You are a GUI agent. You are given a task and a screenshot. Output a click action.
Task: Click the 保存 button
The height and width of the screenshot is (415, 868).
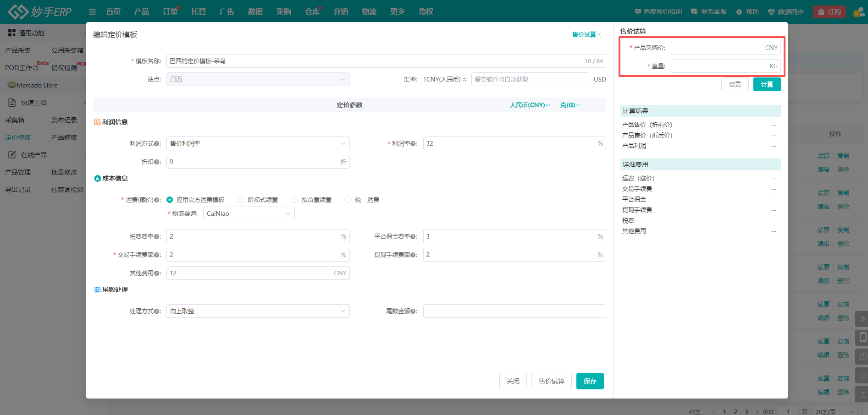(590, 381)
